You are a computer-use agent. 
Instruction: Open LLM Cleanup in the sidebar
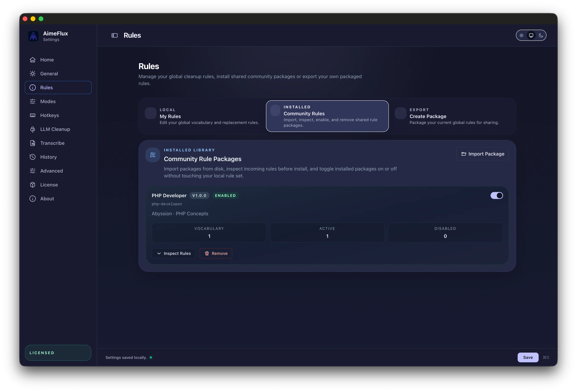click(58, 129)
